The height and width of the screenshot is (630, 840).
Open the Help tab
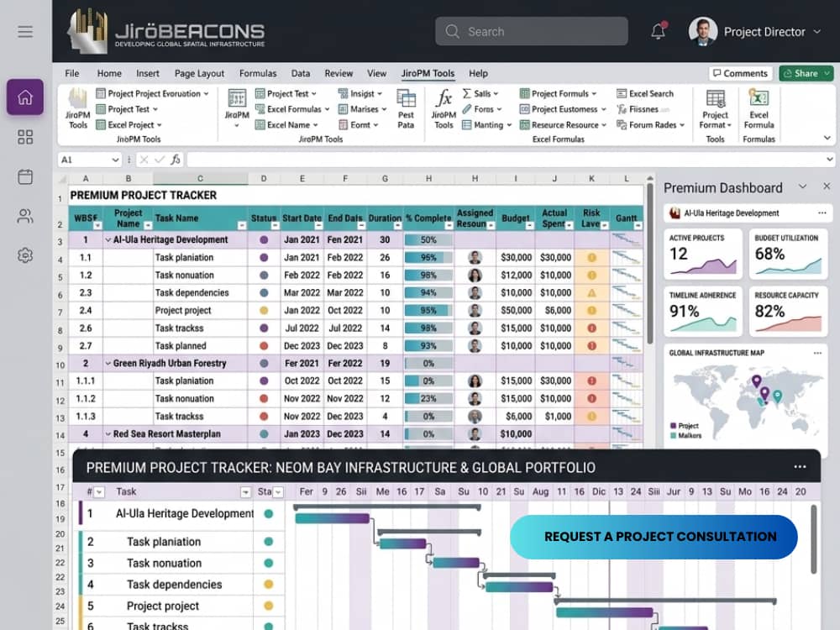click(x=479, y=73)
